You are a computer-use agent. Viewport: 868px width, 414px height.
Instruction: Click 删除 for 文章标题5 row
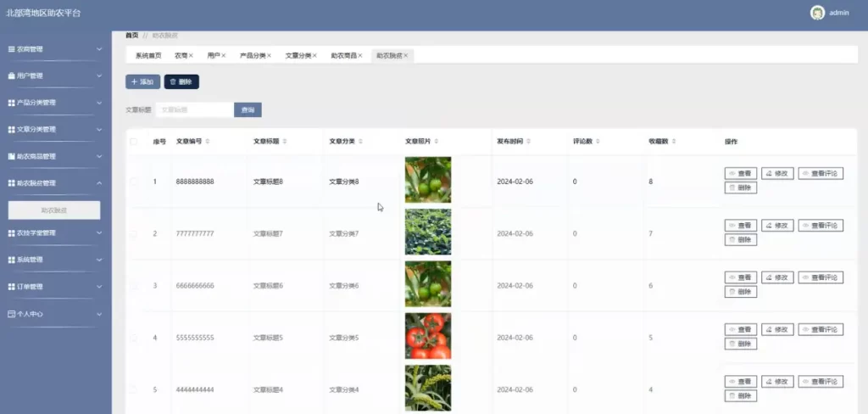(x=741, y=344)
